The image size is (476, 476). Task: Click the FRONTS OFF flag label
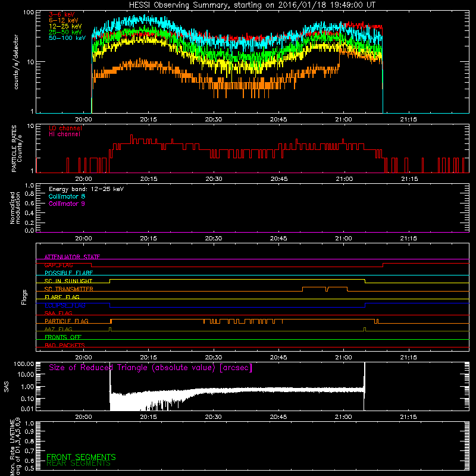click(63, 337)
